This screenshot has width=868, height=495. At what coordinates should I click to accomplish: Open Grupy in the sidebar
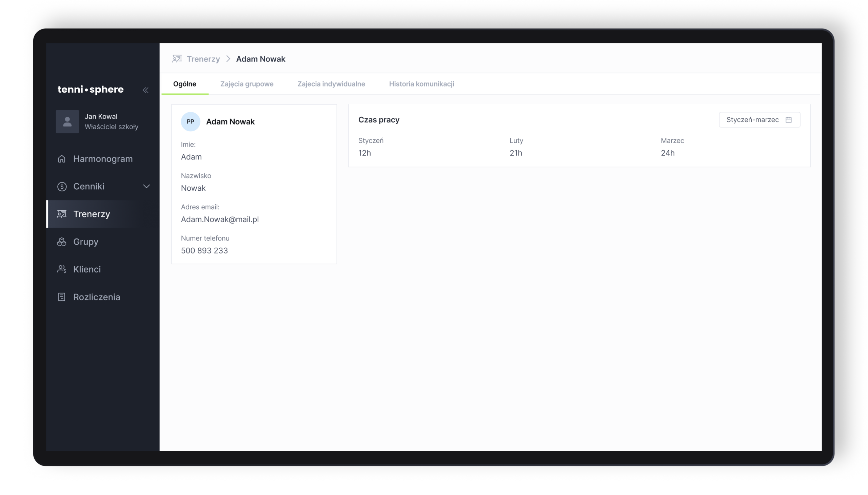[x=103, y=242]
